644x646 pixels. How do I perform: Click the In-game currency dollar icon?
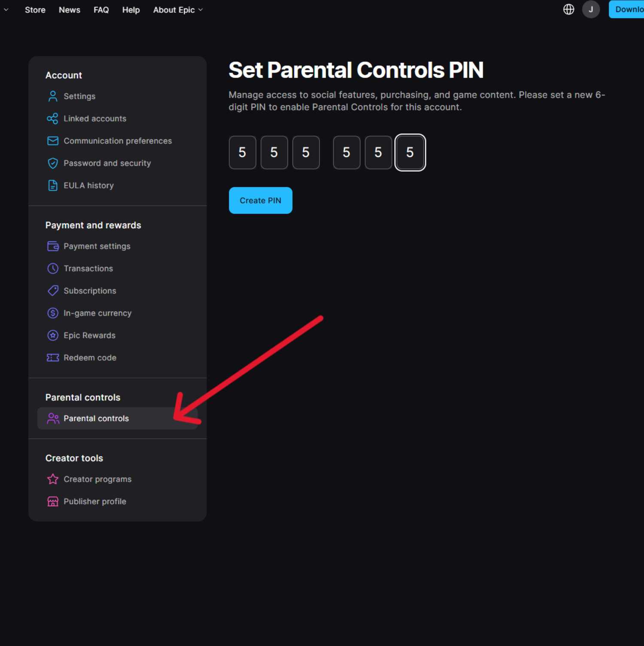pyautogui.click(x=52, y=313)
